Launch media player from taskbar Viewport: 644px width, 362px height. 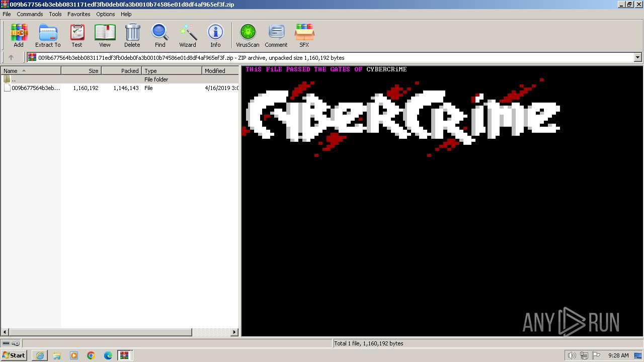(74, 355)
